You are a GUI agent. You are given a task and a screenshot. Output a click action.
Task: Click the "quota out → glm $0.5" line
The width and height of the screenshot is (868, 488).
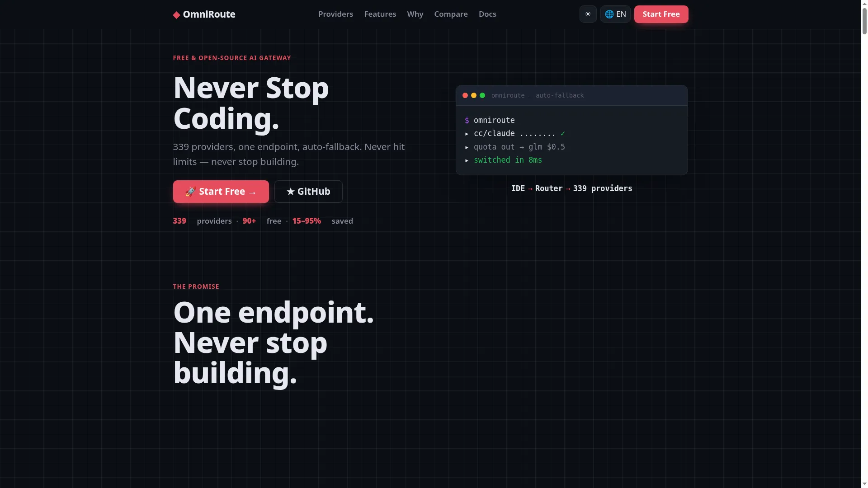[515, 147]
